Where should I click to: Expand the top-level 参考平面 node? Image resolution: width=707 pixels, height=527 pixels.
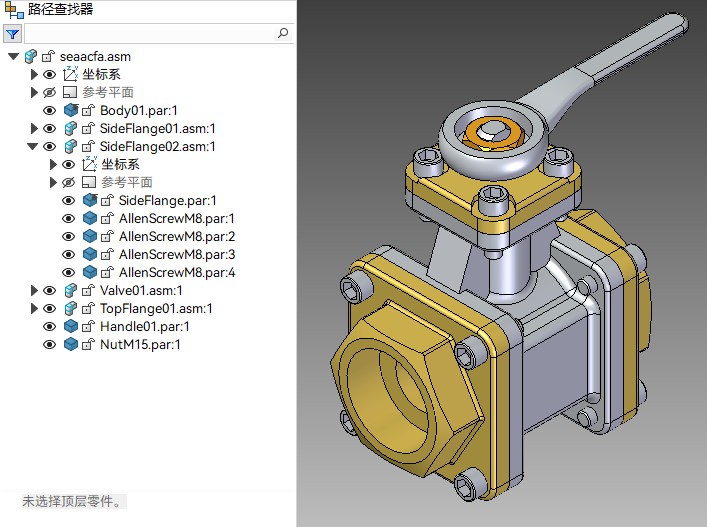pyautogui.click(x=34, y=92)
